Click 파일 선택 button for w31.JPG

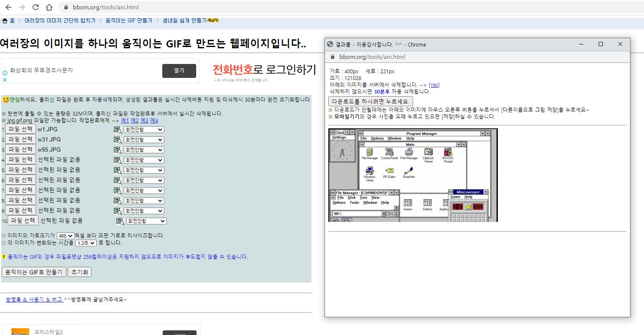tap(20, 139)
